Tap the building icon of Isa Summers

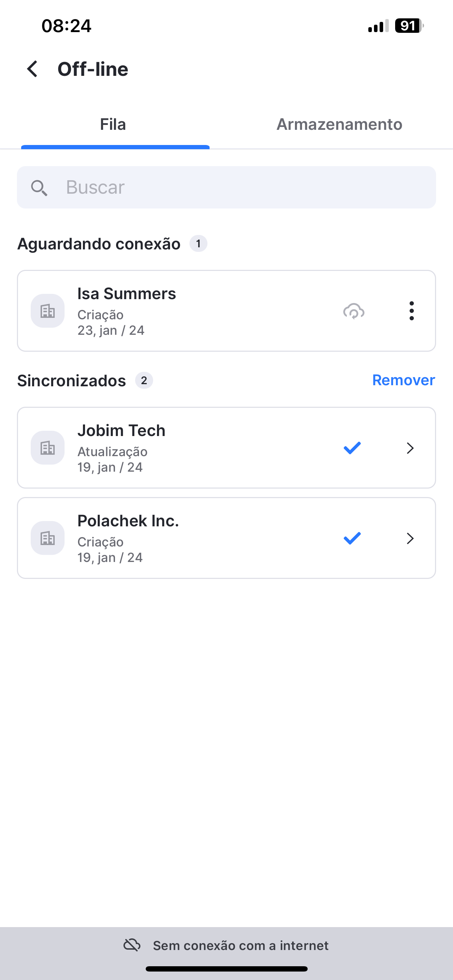(x=48, y=311)
